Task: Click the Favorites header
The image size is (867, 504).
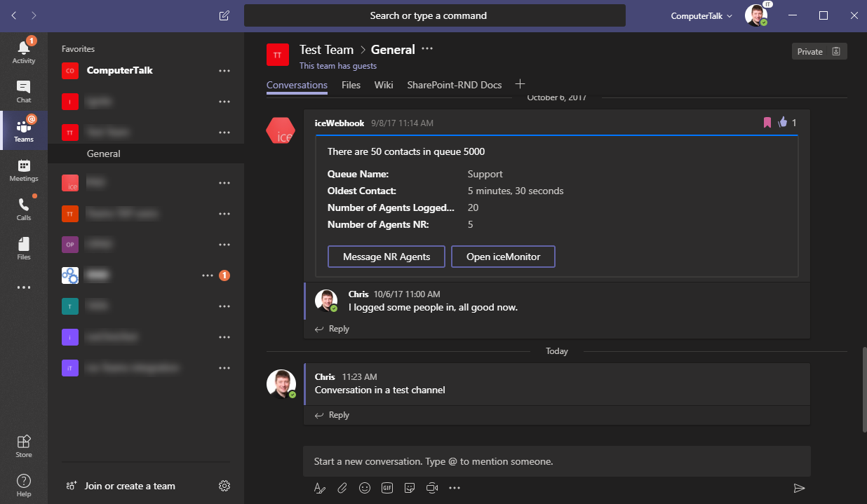Action: [78, 49]
